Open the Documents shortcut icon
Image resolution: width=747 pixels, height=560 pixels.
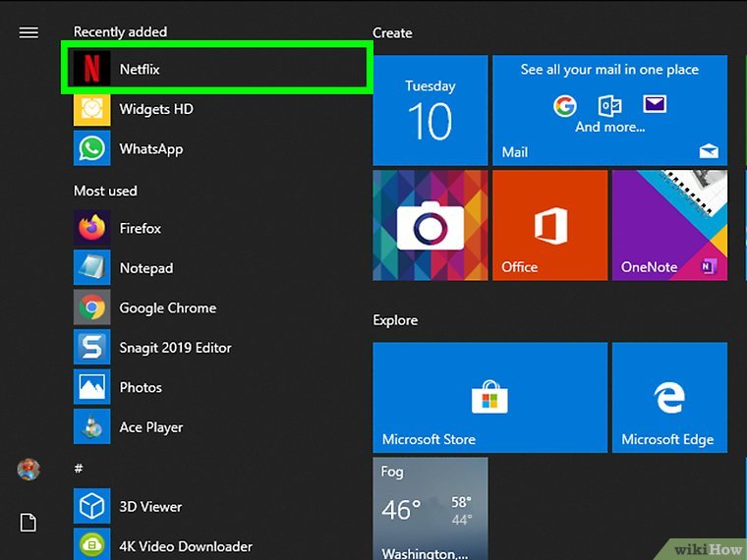(29, 523)
